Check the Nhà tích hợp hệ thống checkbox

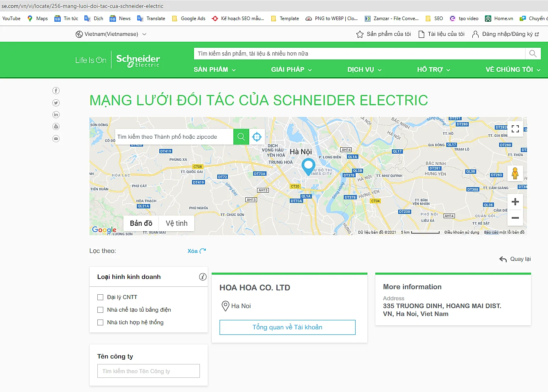point(100,322)
